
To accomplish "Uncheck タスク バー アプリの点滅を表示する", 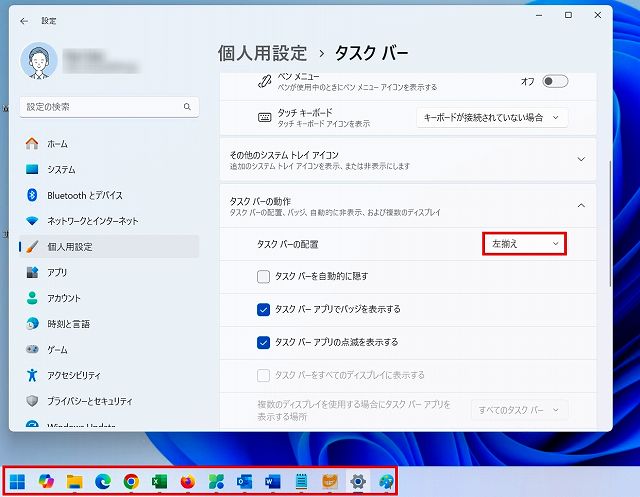I will click(263, 342).
